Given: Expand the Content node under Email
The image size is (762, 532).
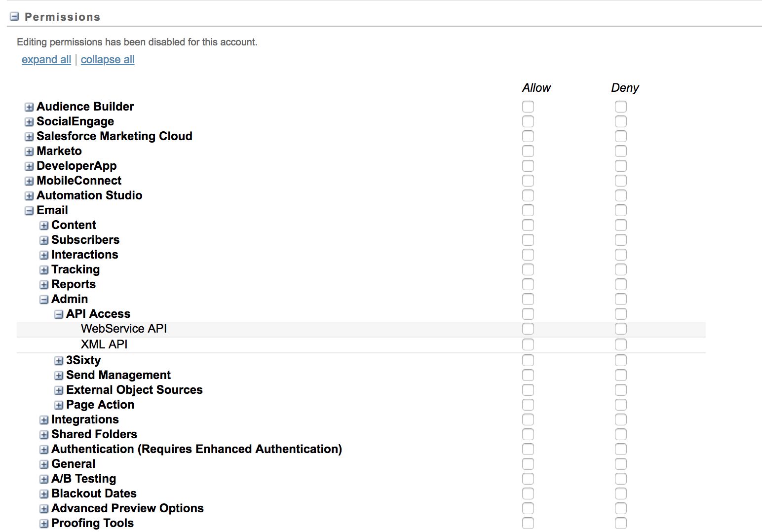Looking at the screenshot, I should coord(44,226).
